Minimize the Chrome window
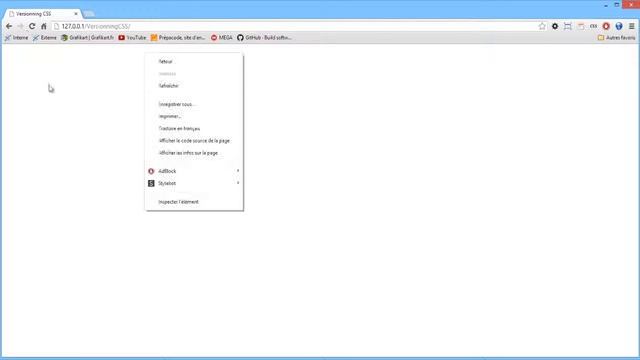 [x=606, y=5]
